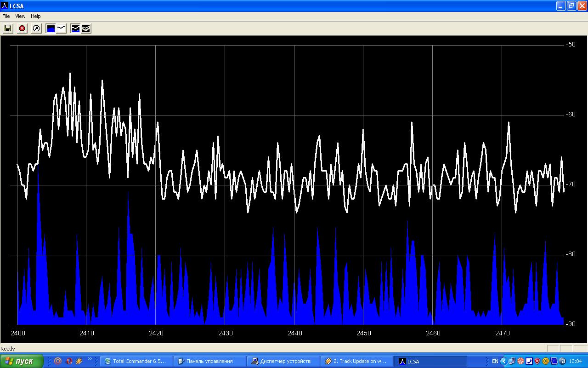Viewport: 588px width, 368px height.
Task: Launch the orange @ quick launch icon
Action: (x=58, y=361)
